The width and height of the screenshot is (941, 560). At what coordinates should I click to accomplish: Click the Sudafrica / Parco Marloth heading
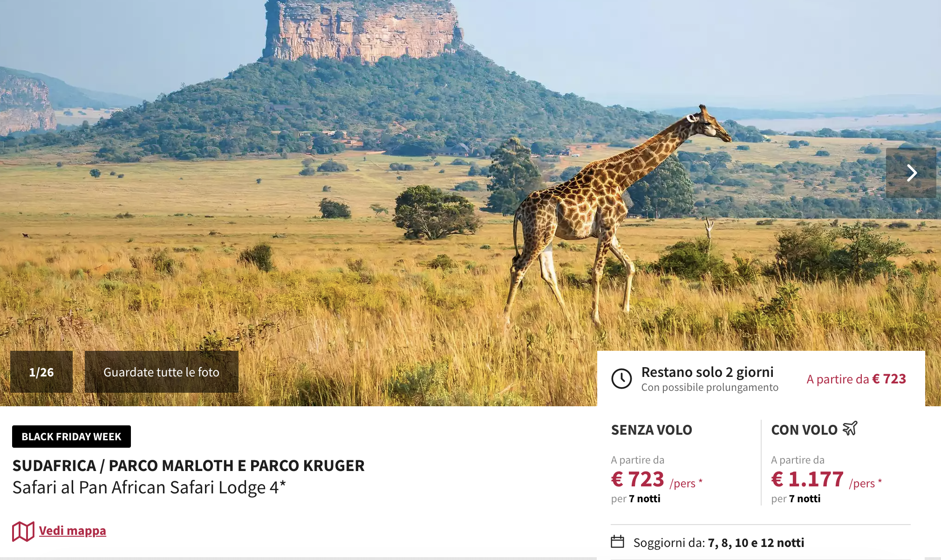click(188, 465)
